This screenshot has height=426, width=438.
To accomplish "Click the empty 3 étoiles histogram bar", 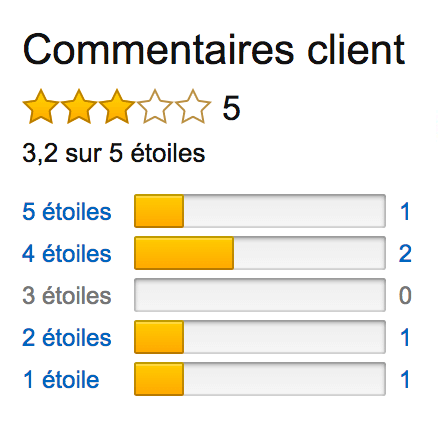I will 260,295.
